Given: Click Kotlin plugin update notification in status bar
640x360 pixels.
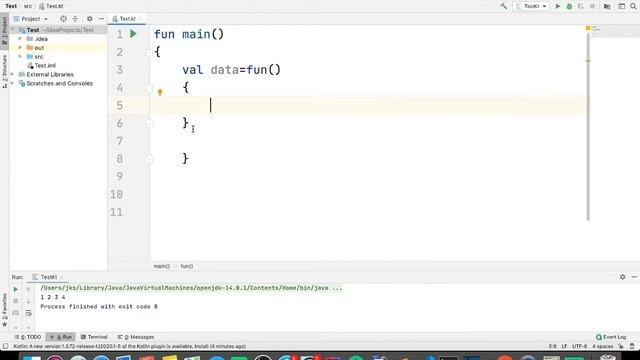Looking at the screenshot, I should (130, 347).
